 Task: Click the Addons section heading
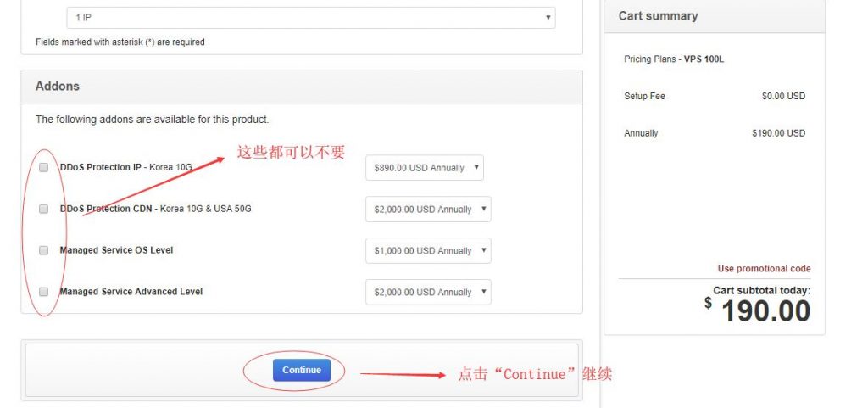[x=58, y=87]
